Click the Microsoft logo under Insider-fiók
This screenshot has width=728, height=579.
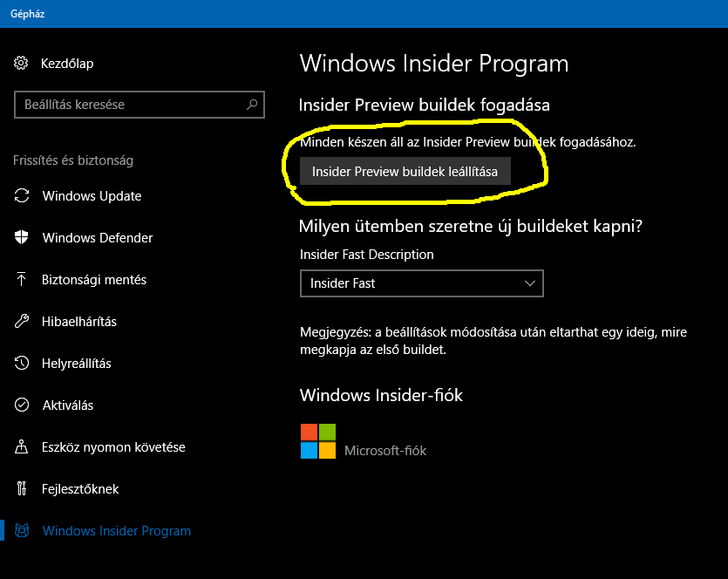[318, 441]
